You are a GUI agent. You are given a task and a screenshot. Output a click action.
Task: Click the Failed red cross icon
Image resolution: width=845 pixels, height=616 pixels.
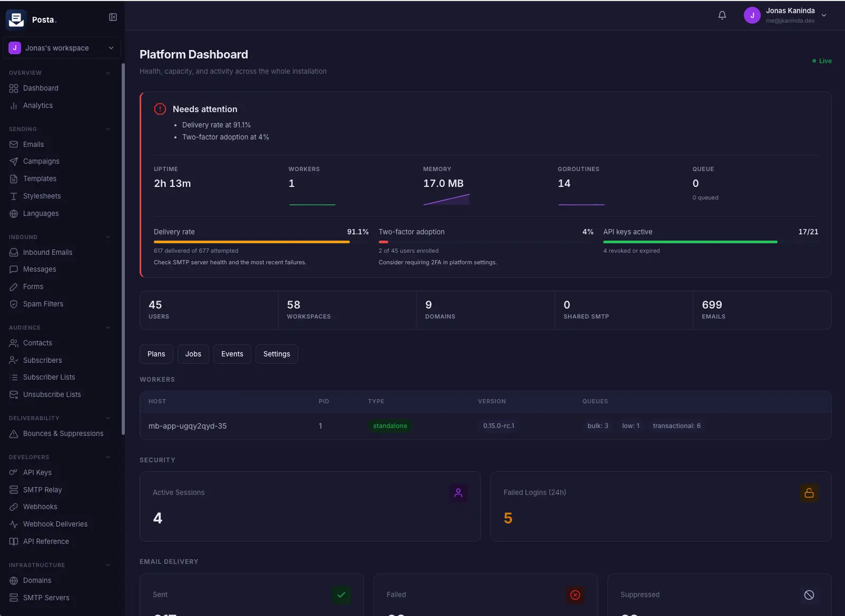pyautogui.click(x=575, y=595)
